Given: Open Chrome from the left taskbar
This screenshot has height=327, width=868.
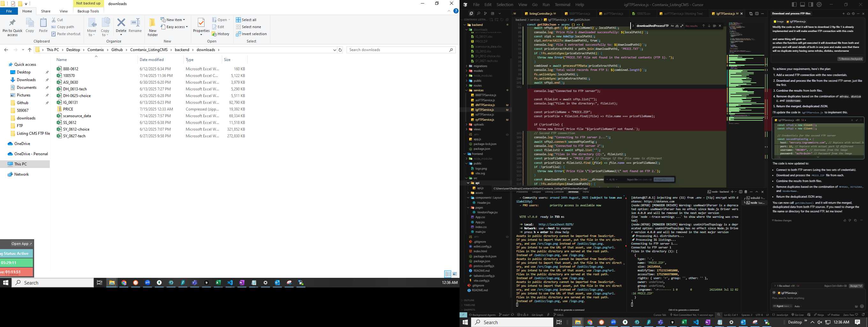Looking at the screenshot, I should (x=124, y=283).
